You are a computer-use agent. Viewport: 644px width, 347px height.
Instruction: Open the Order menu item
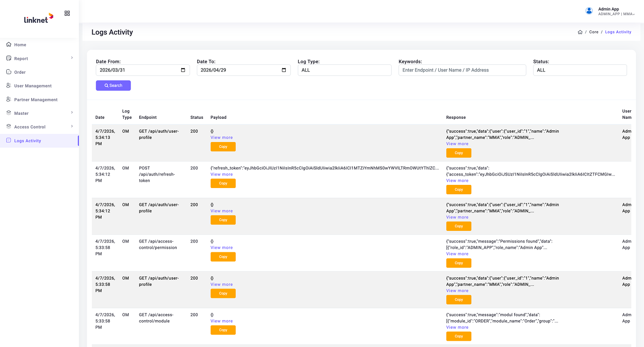point(39,72)
